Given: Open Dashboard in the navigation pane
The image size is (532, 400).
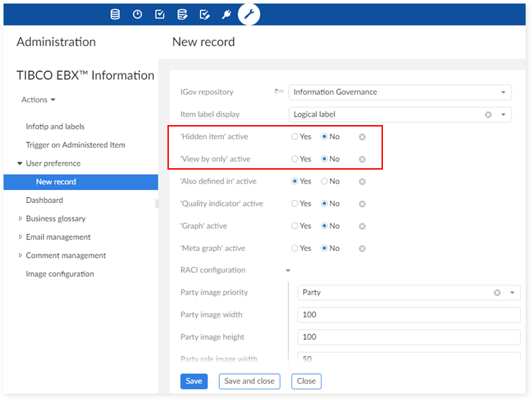Looking at the screenshot, I should coord(45,201).
